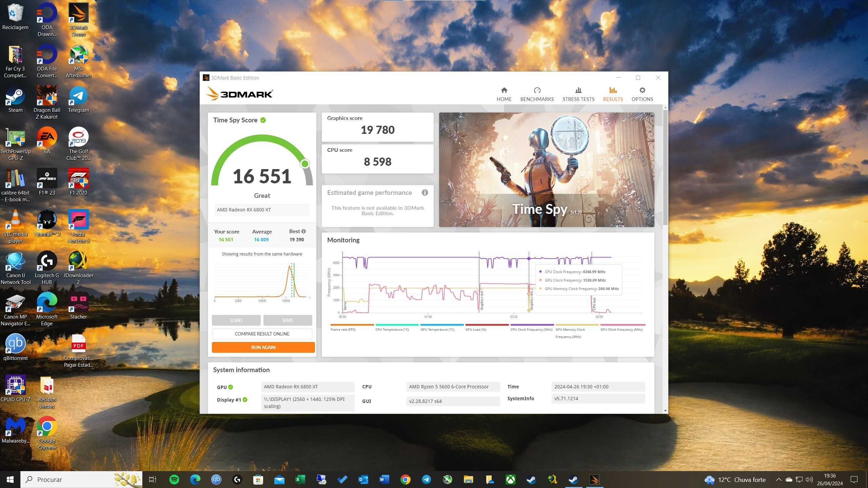Toggle the GPU Memory Clock Frequency legend
868x488 pixels.
click(577, 331)
